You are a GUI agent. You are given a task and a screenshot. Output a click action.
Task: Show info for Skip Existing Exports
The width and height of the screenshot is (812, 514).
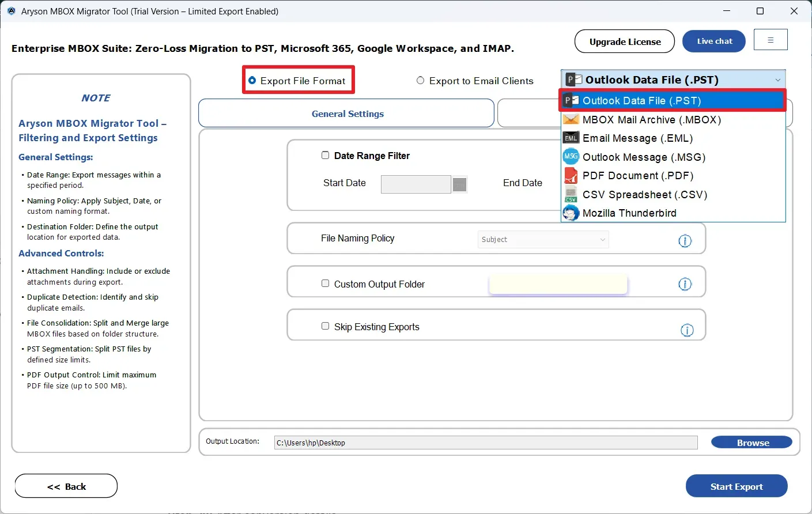(687, 330)
